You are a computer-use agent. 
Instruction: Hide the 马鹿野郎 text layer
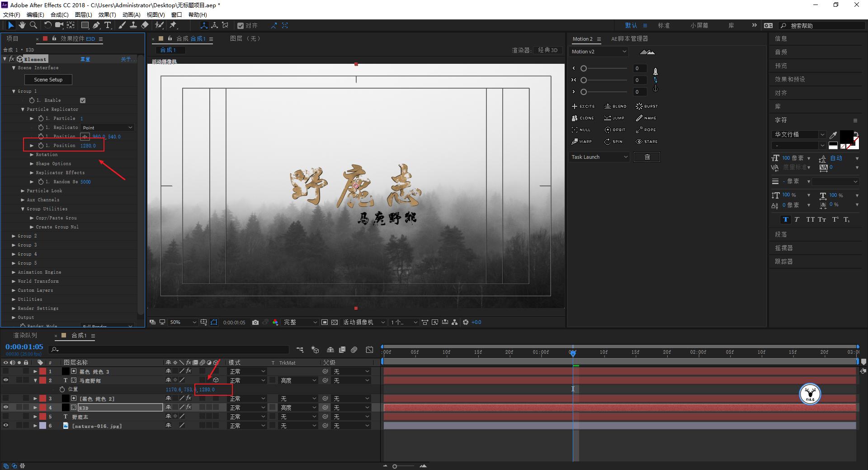click(5, 380)
